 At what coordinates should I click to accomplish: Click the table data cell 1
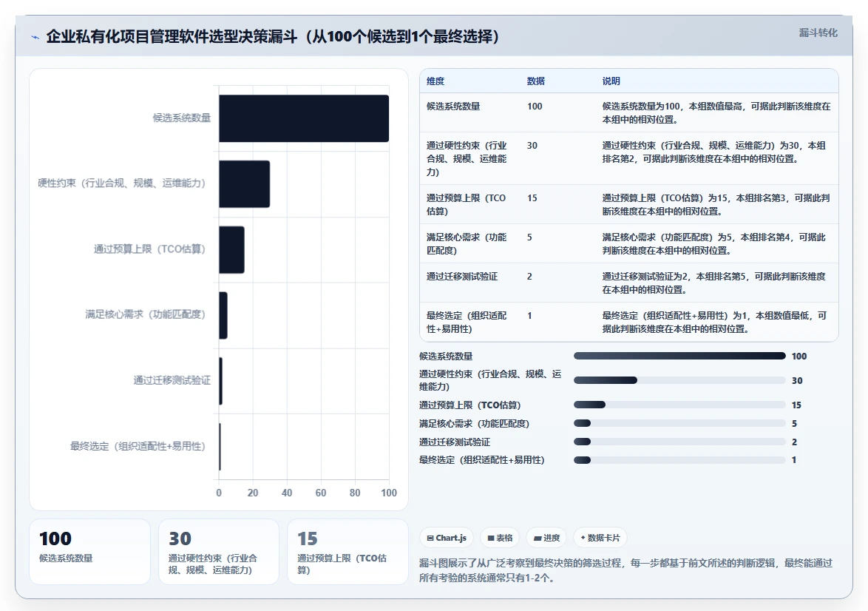tap(530, 316)
